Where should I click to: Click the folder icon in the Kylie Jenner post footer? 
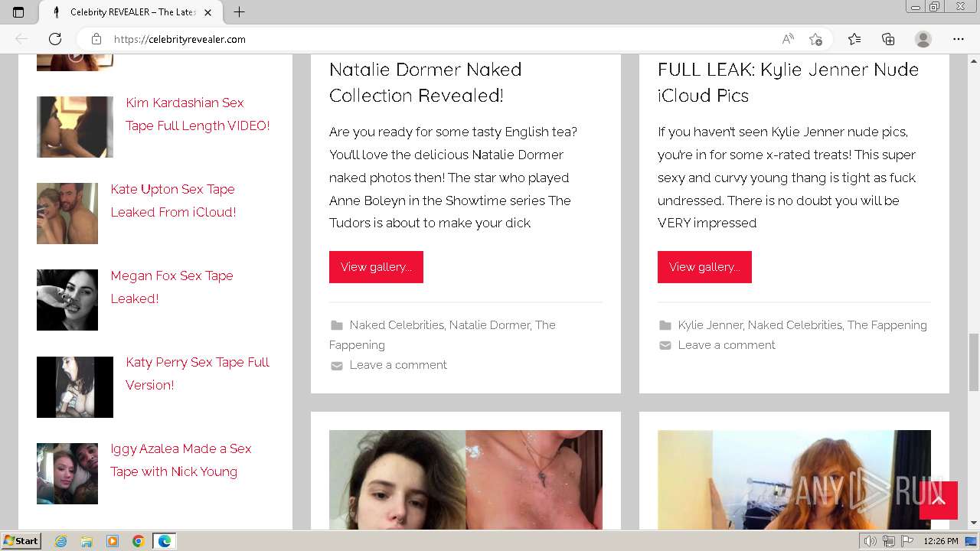click(665, 325)
